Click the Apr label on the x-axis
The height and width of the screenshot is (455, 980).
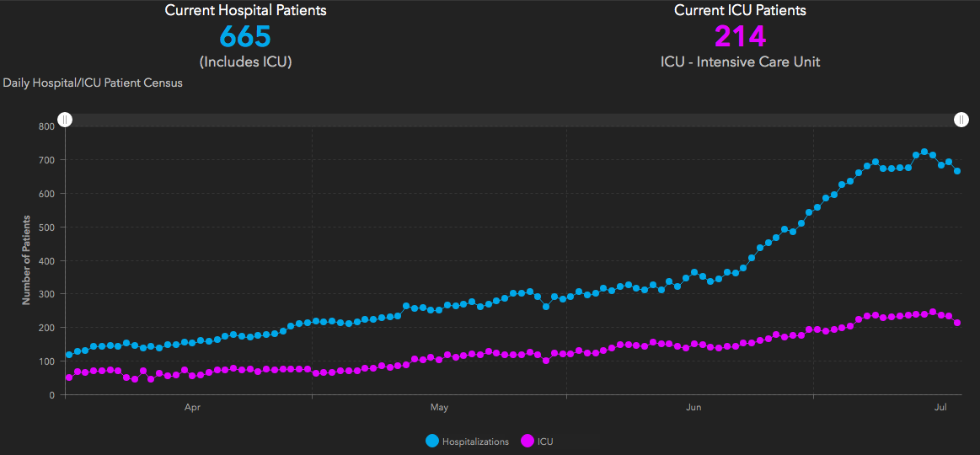point(192,408)
